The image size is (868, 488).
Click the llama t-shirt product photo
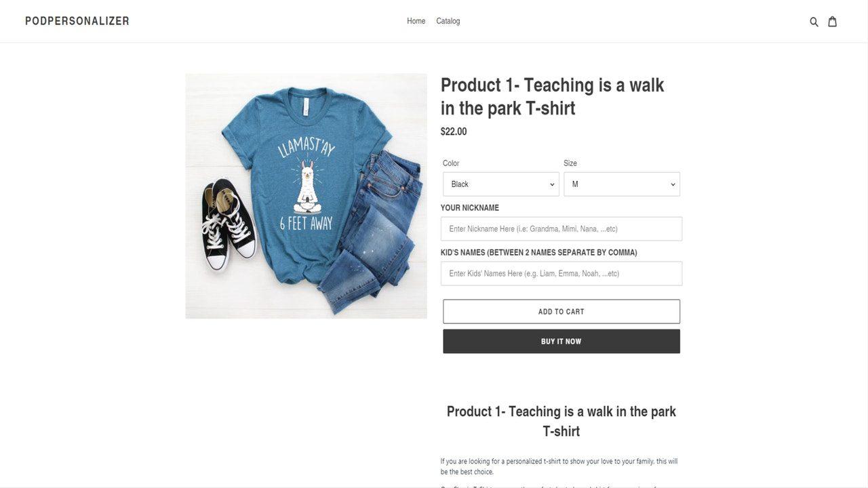pyautogui.click(x=306, y=196)
